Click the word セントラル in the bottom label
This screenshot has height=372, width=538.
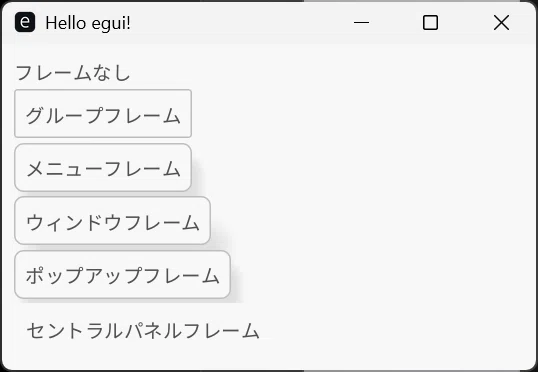74,330
